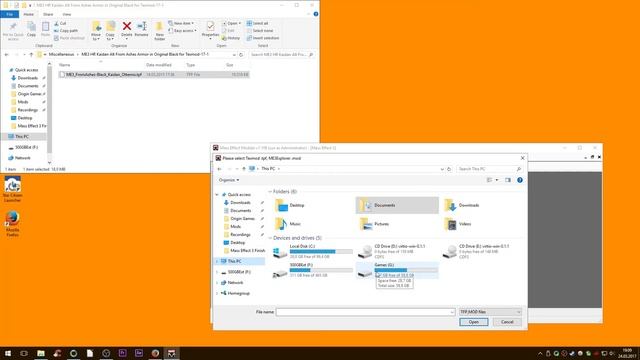Click Back arrow in File Explorer
The image size is (640, 360).
click(7, 54)
